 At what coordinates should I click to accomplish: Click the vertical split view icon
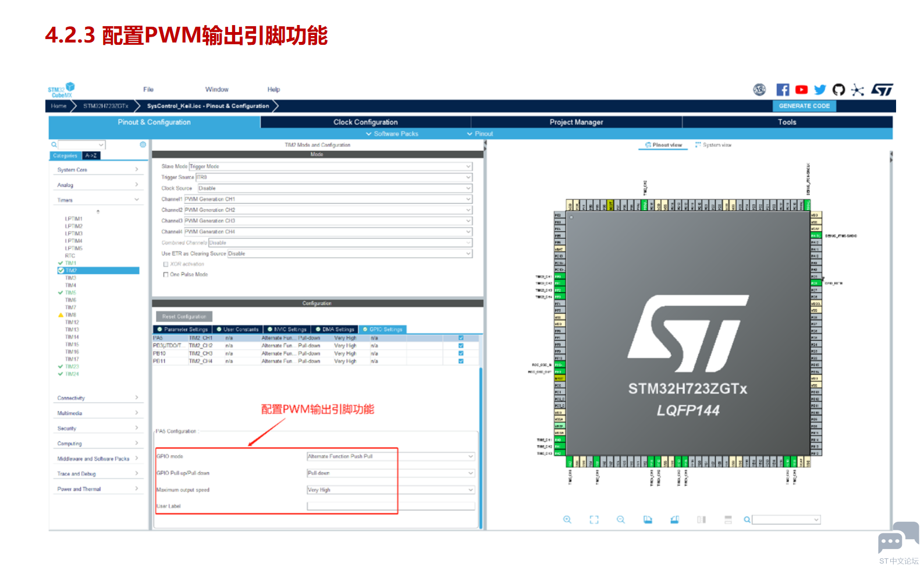(x=701, y=519)
